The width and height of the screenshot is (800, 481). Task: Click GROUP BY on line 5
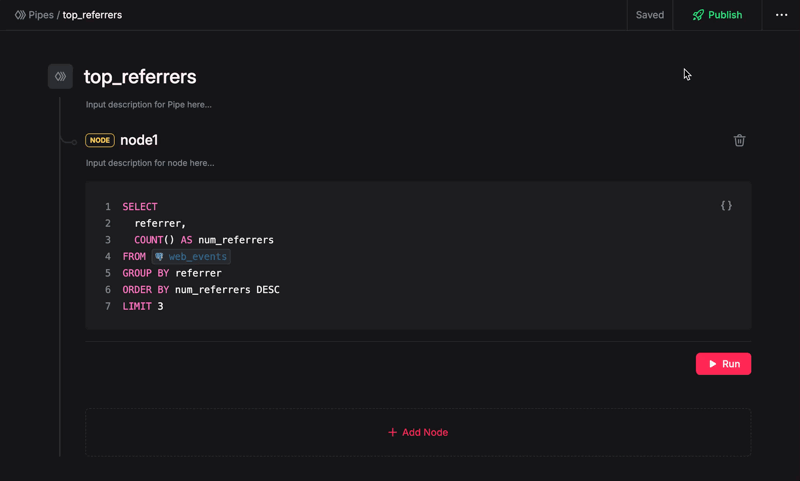coord(145,273)
